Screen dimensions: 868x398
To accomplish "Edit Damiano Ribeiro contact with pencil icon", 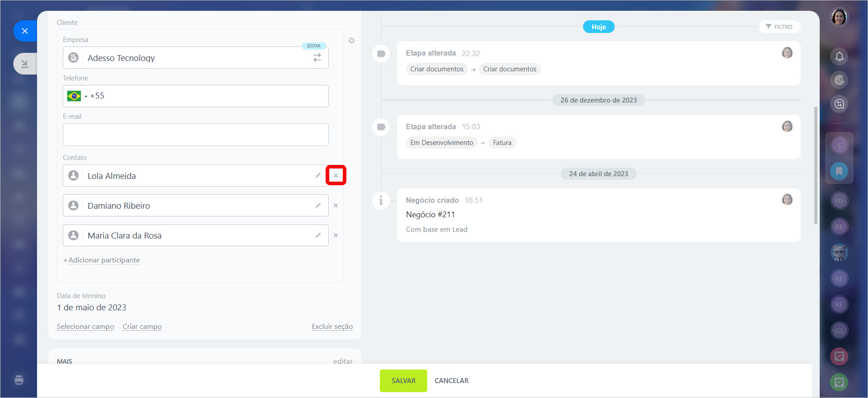I will click(x=318, y=206).
